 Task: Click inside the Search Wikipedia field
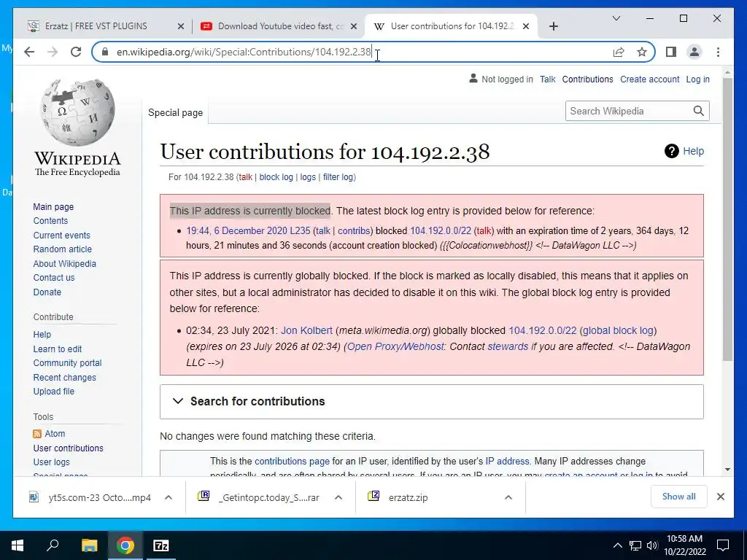628,111
